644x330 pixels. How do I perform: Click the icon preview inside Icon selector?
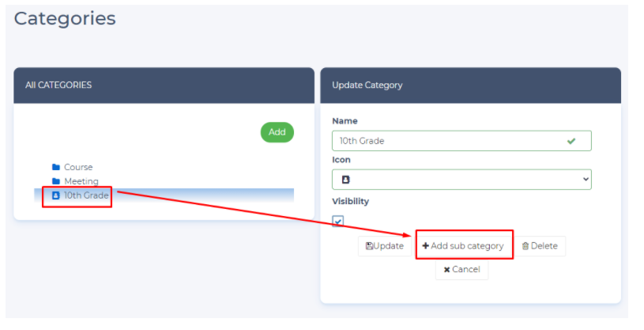coord(345,180)
